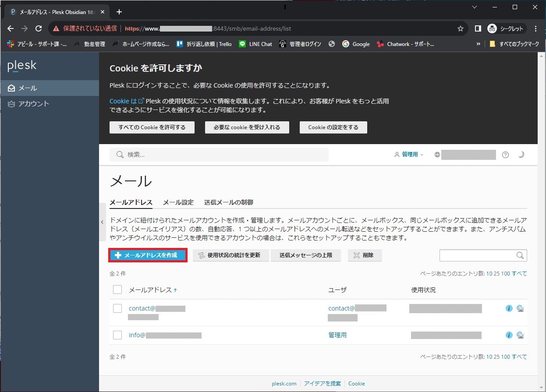Screen dimensions: 546x392
Task: Check the contact@ mail address checkbox
Action: (117, 308)
